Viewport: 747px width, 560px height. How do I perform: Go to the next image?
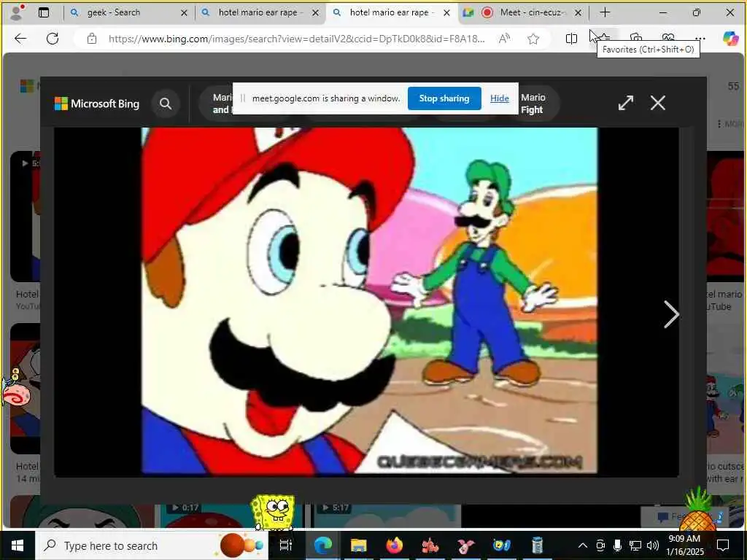click(x=671, y=314)
